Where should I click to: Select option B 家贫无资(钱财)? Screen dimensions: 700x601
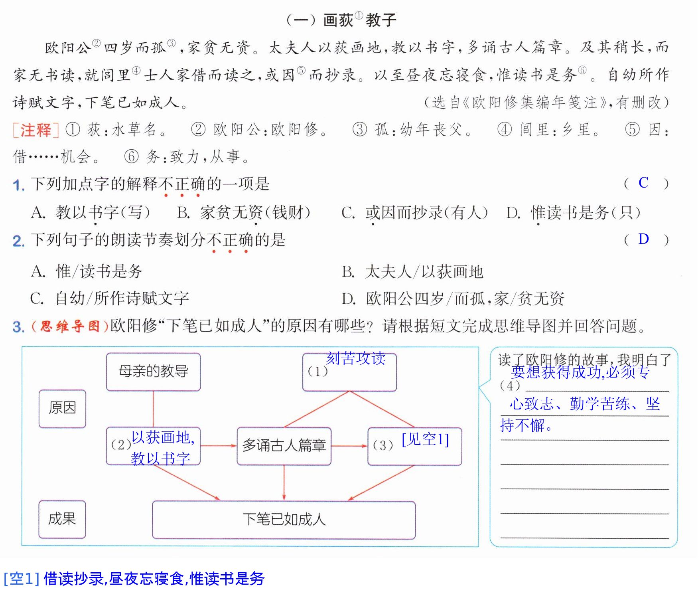244,213
